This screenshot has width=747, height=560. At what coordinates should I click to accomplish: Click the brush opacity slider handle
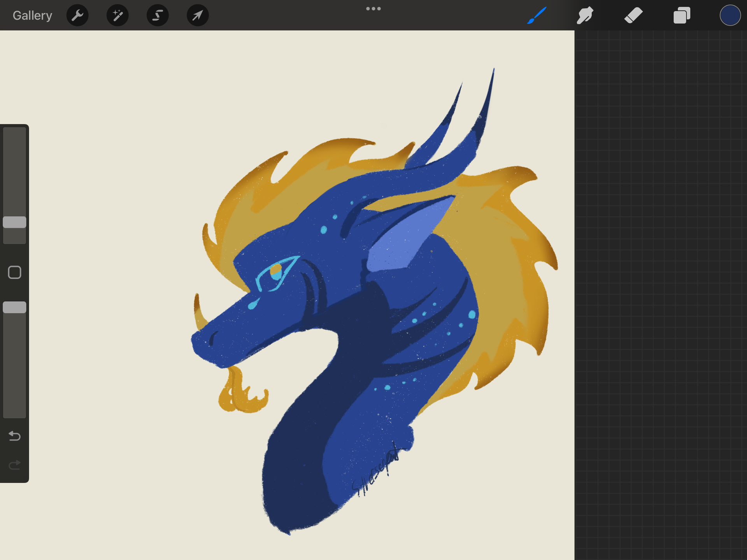tap(14, 307)
